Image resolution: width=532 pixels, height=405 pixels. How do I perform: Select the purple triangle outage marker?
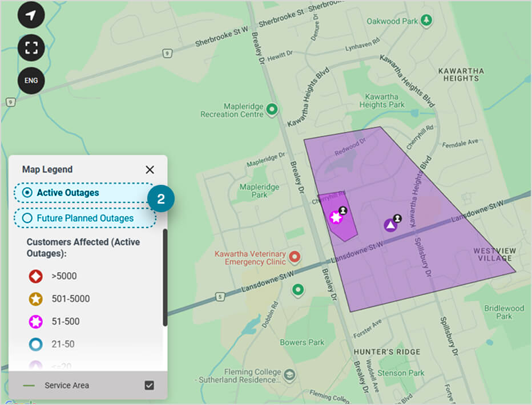pos(390,225)
